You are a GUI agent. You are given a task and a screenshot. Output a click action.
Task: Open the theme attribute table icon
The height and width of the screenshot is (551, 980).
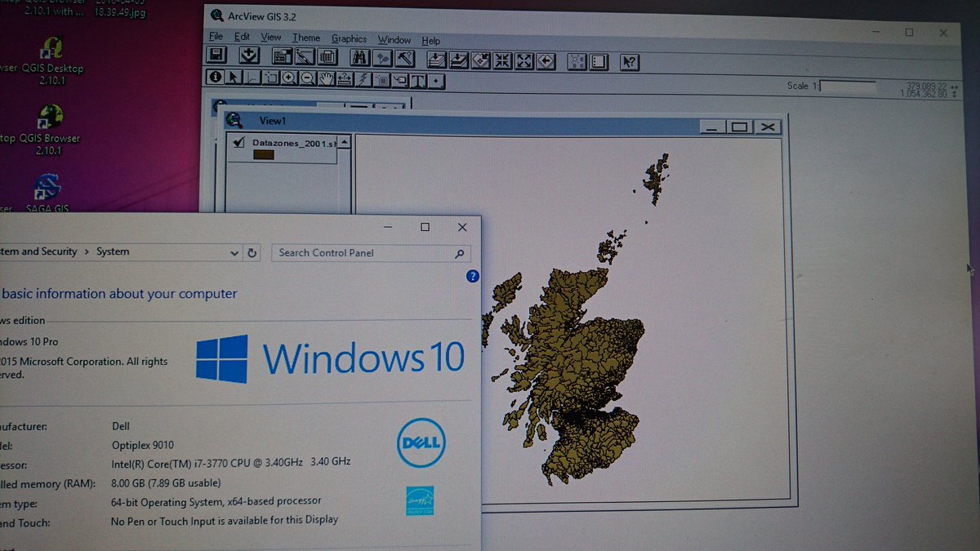pos(327,58)
